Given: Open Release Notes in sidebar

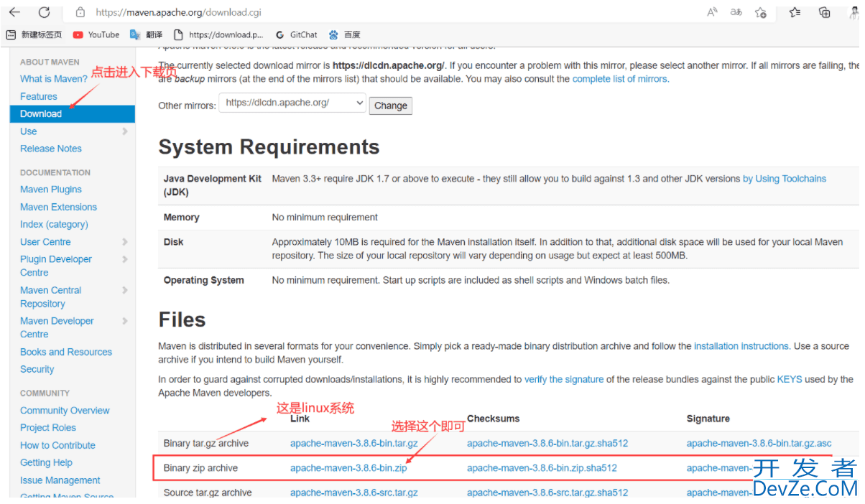Looking at the screenshot, I should tap(51, 149).
